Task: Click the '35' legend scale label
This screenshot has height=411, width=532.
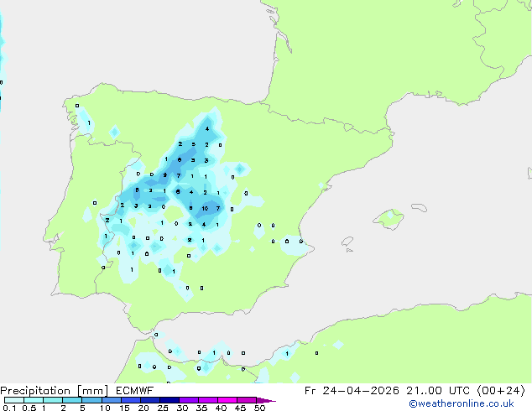Action: 201,408
